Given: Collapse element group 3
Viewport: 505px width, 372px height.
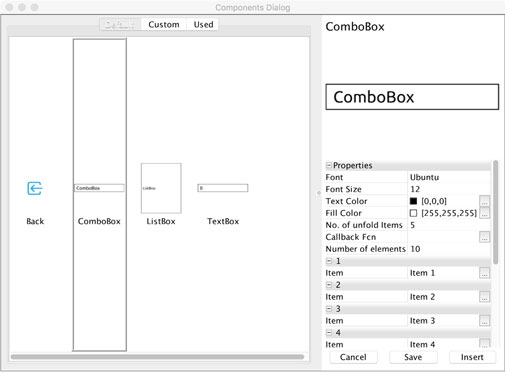Looking at the screenshot, I should point(329,309).
